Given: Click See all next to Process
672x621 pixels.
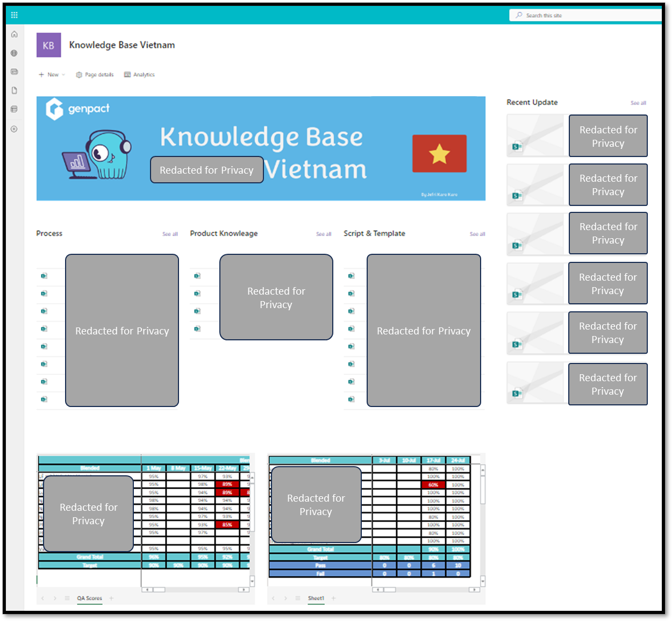Looking at the screenshot, I should [170, 234].
